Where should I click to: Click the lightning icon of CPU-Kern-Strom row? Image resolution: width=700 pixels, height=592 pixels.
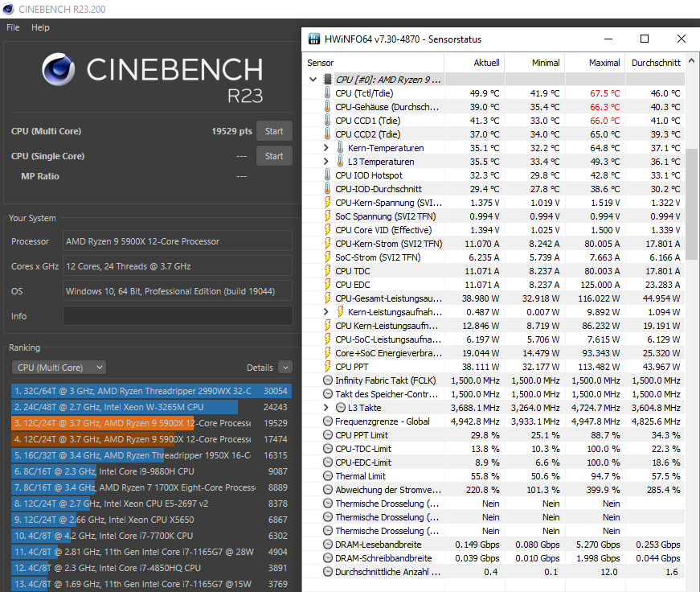(x=328, y=244)
